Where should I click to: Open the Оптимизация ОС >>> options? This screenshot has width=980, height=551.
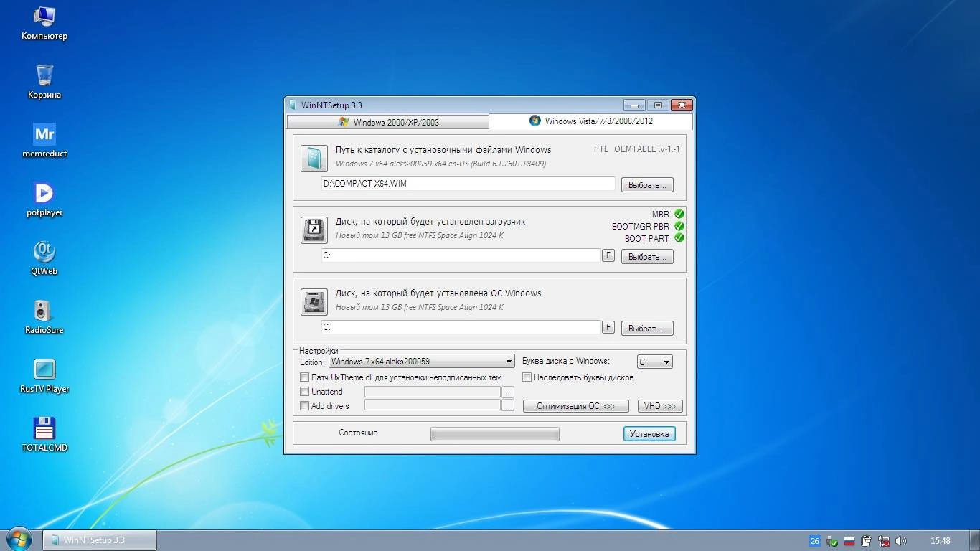pyautogui.click(x=575, y=406)
